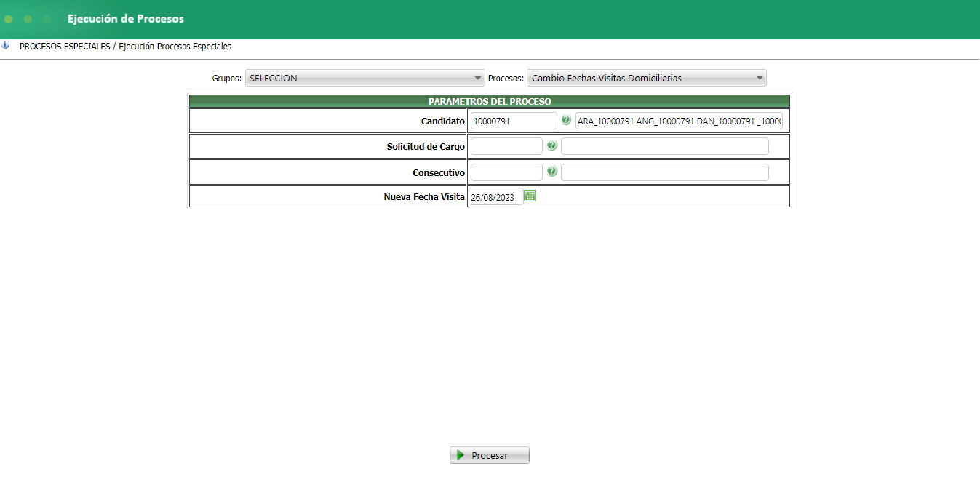Click the Solicitud de Cargo label
Screen dimensions: 980x485
pos(426,146)
